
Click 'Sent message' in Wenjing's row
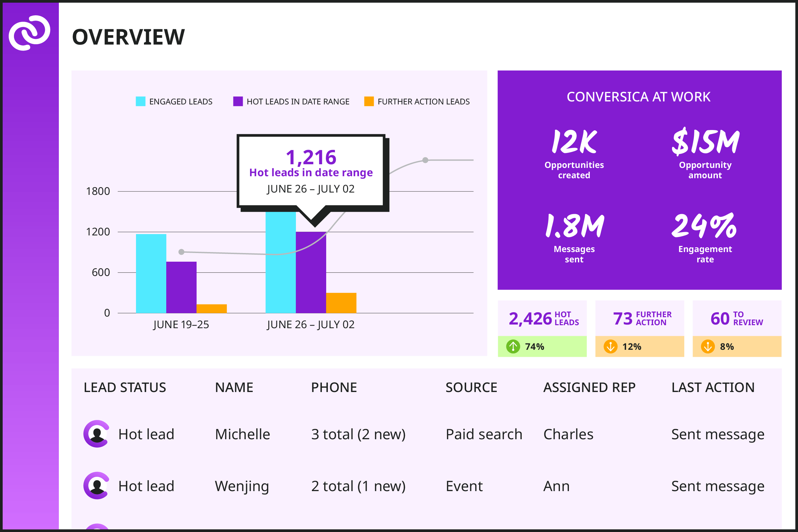tap(718, 486)
